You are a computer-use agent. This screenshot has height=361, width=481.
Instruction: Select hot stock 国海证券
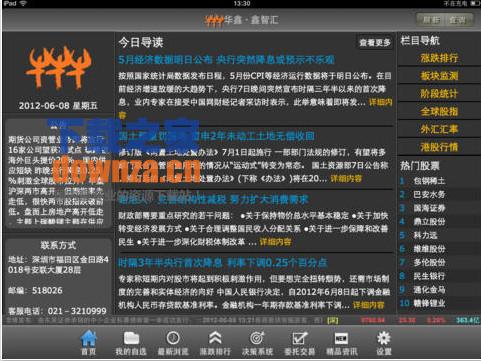[429, 208]
